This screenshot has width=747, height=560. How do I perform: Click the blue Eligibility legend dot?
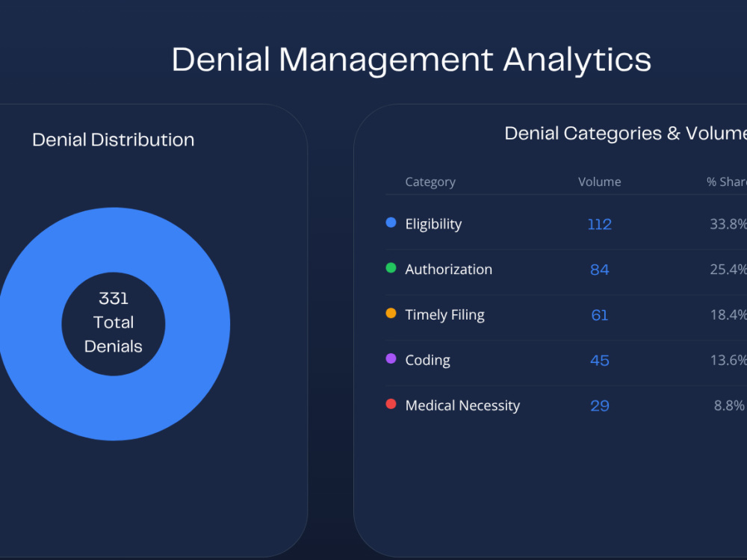click(x=391, y=223)
